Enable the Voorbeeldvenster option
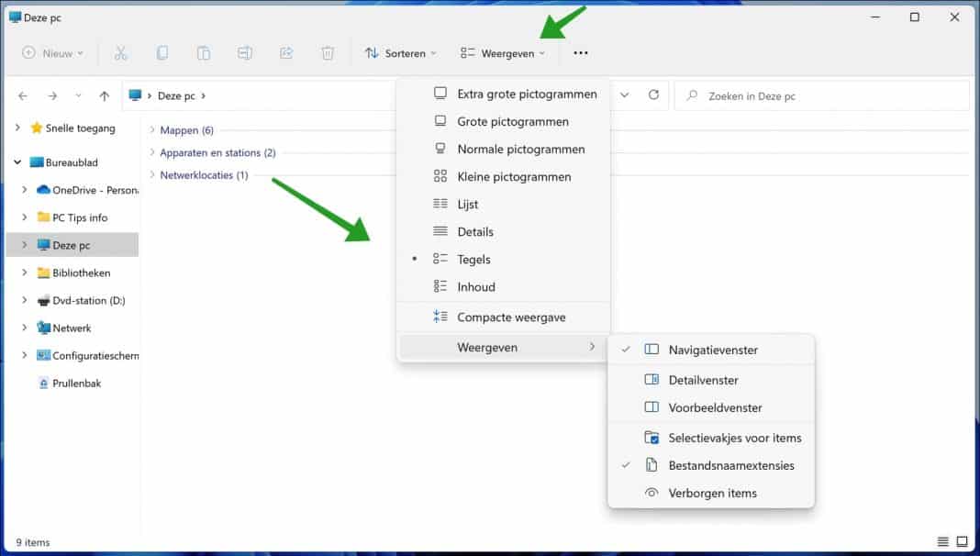The height and width of the screenshot is (556, 980). (x=714, y=407)
